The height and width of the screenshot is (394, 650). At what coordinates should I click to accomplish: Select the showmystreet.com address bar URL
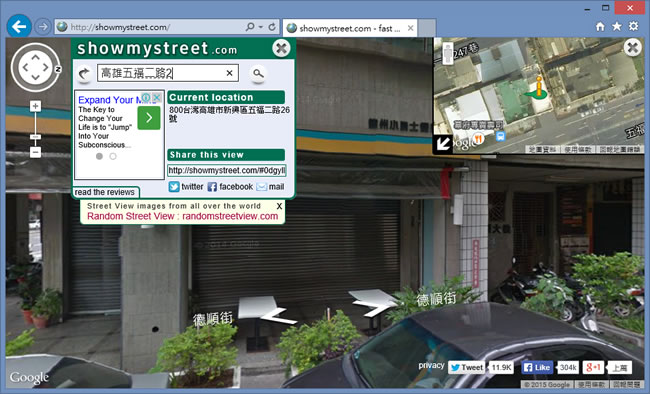(x=120, y=27)
